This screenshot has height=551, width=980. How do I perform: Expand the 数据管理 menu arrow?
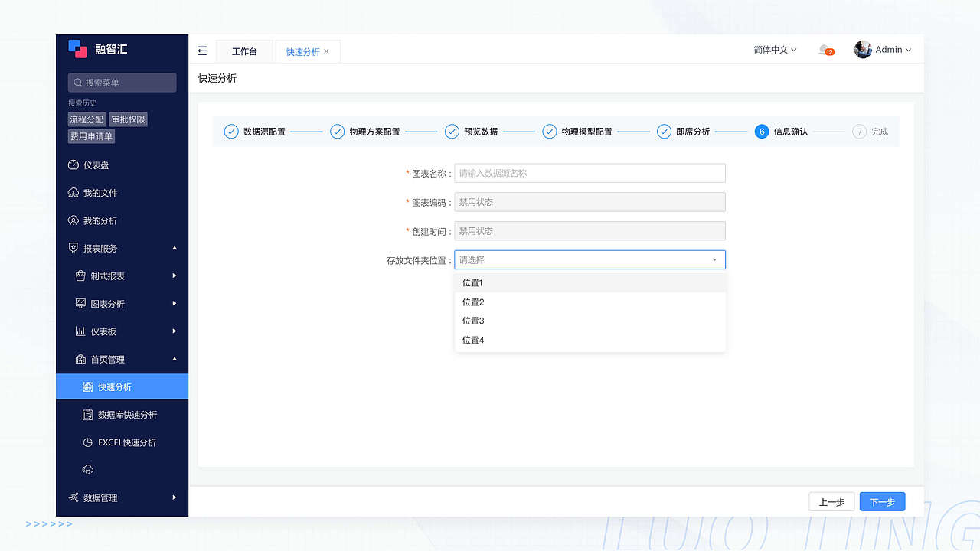point(175,497)
